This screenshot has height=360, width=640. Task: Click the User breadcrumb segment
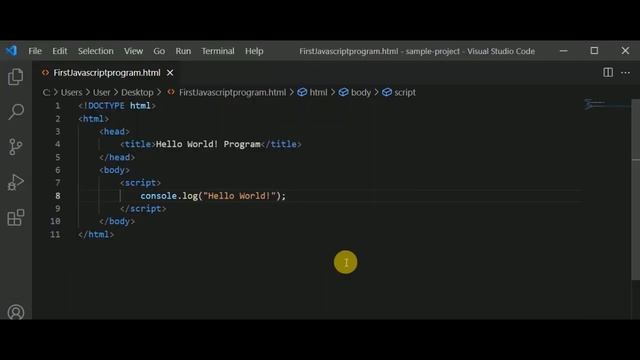(x=102, y=92)
